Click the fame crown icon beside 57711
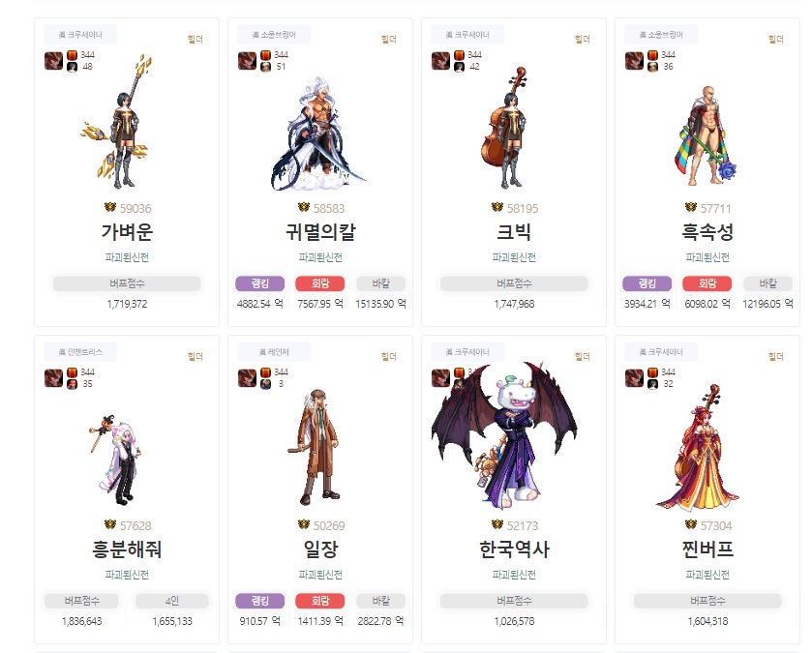812x653 pixels. point(691,207)
